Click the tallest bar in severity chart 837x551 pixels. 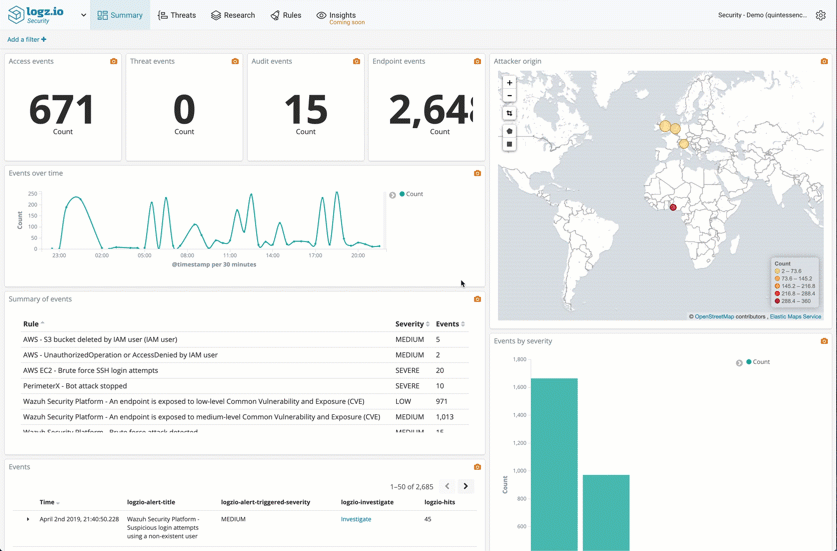pyautogui.click(x=554, y=465)
